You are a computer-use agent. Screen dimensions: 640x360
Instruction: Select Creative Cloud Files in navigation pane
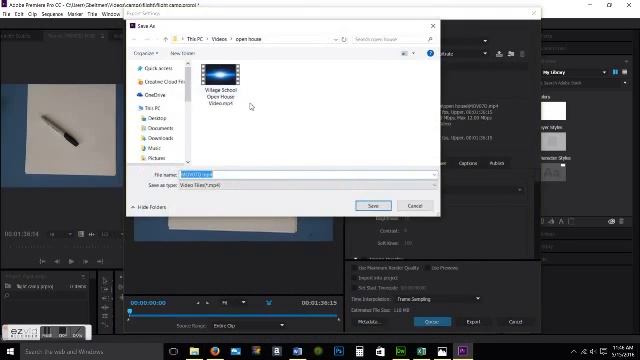[x=161, y=82]
